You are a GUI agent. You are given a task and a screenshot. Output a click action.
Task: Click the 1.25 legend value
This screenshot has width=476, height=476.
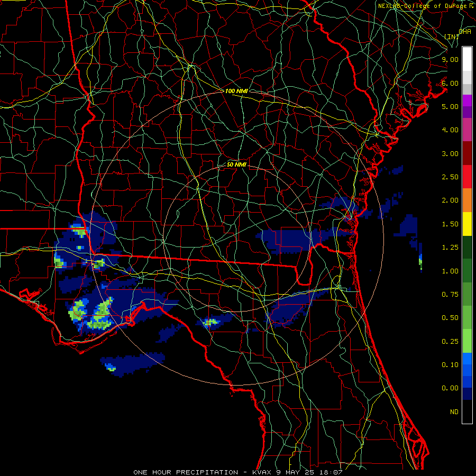click(450, 248)
